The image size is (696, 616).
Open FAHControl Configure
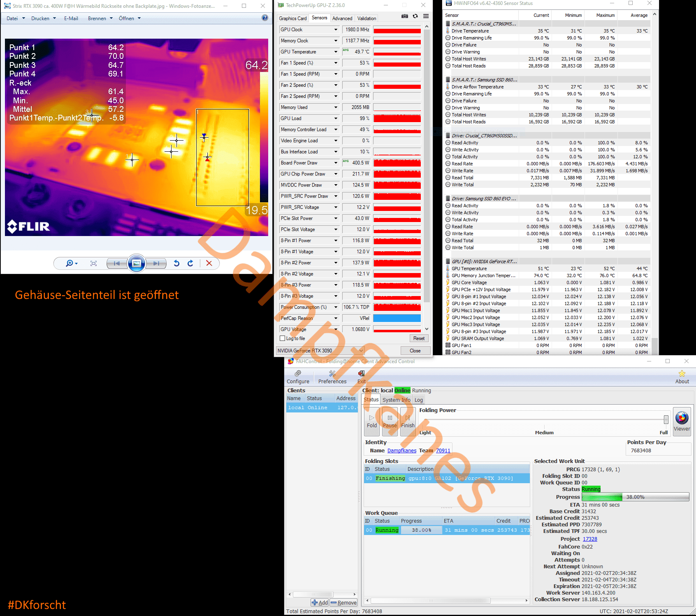(298, 377)
